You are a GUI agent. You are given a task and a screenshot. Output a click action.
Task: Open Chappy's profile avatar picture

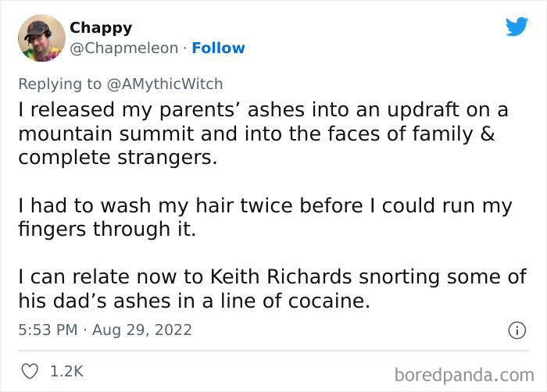41,37
